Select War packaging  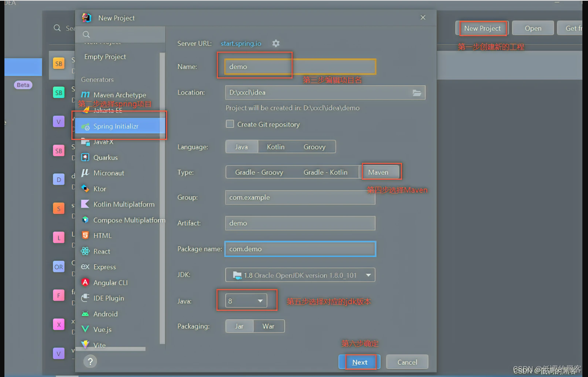[x=269, y=326]
